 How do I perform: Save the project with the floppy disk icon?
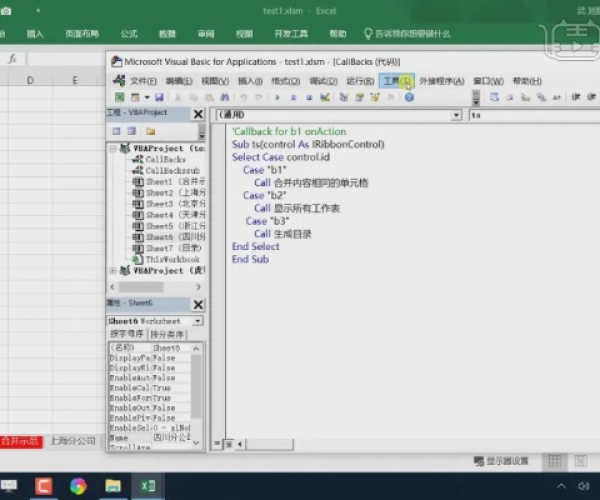159,97
